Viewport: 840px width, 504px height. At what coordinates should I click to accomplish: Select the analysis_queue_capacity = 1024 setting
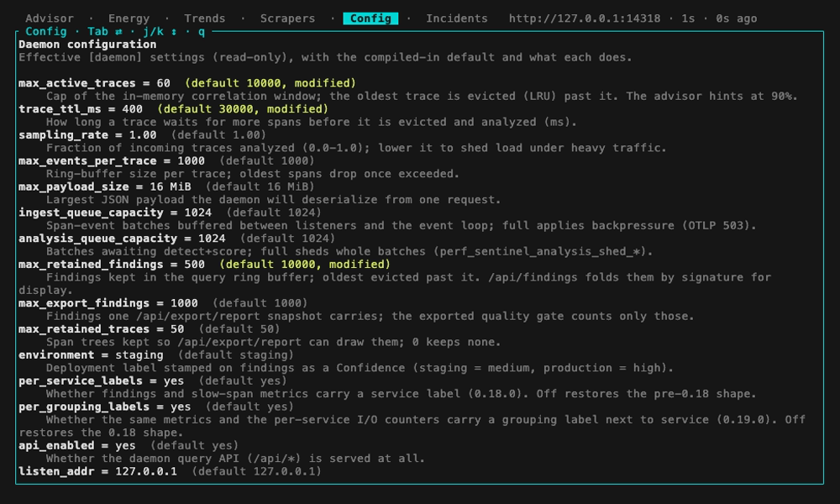pos(122,239)
